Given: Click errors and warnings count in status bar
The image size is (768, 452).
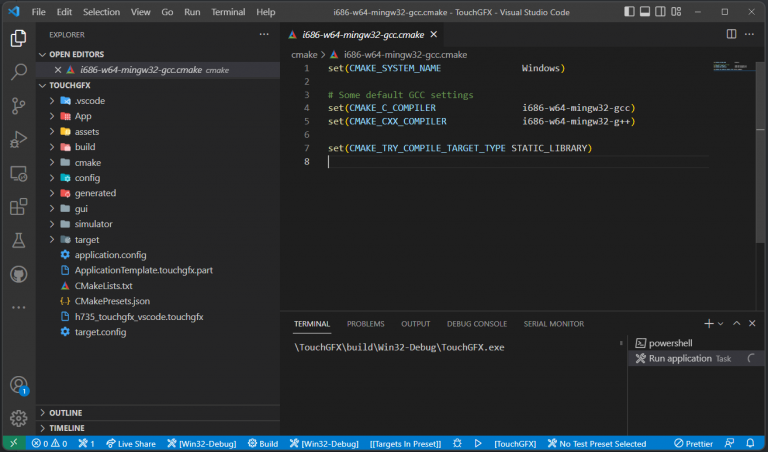Looking at the screenshot, I should point(49,443).
